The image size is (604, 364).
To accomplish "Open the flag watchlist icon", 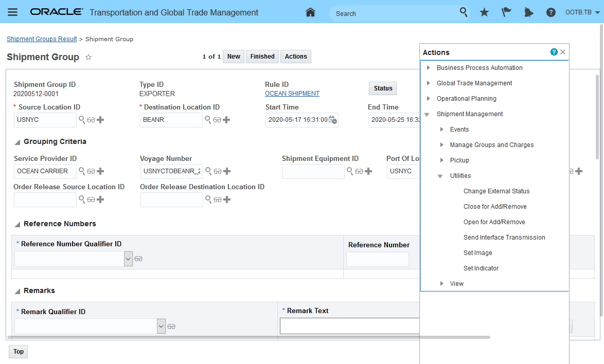I will 506,12.
